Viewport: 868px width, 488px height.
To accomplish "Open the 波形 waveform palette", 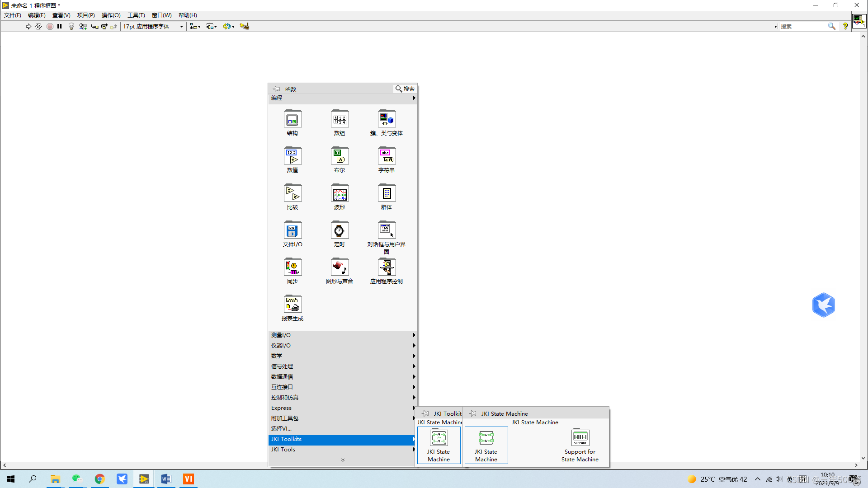I will (x=340, y=197).
